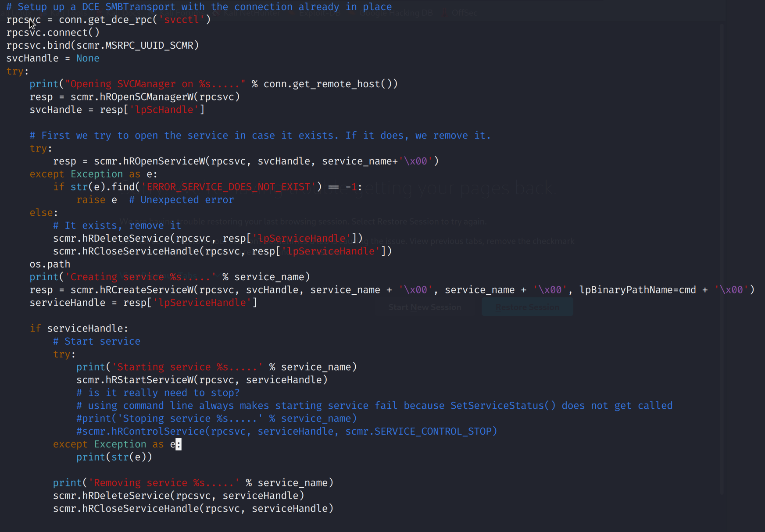Click the '# Unexpected error' comment
The width and height of the screenshot is (765, 532).
(181, 200)
